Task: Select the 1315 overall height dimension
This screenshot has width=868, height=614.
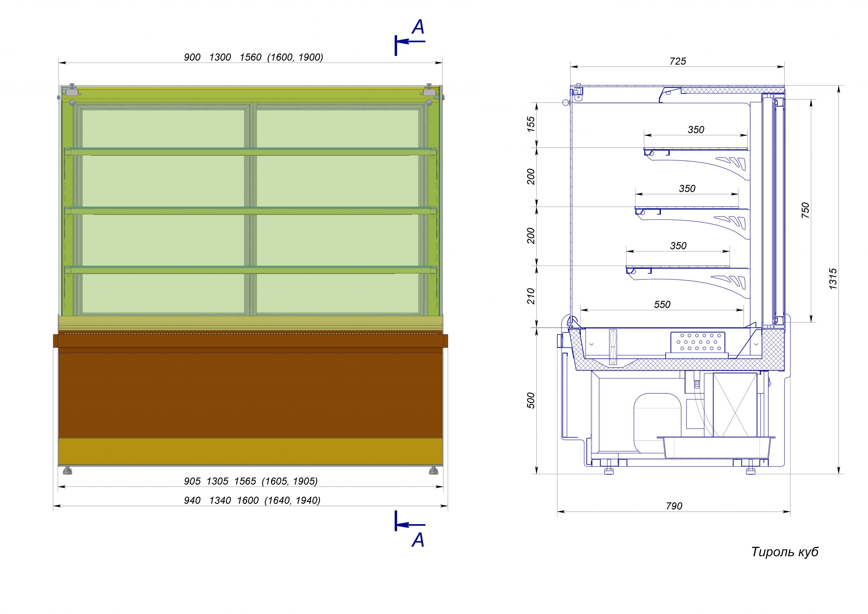Action: click(x=833, y=279)
